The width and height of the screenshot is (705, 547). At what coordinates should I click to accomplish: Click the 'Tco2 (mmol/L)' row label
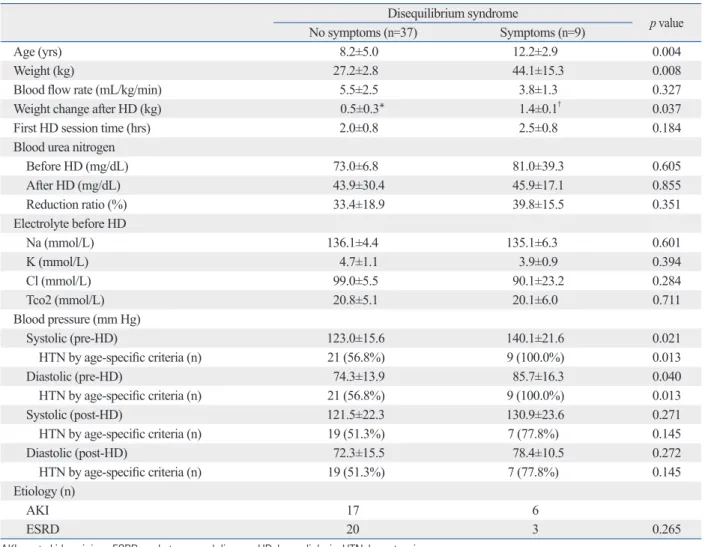click(65, 300)
